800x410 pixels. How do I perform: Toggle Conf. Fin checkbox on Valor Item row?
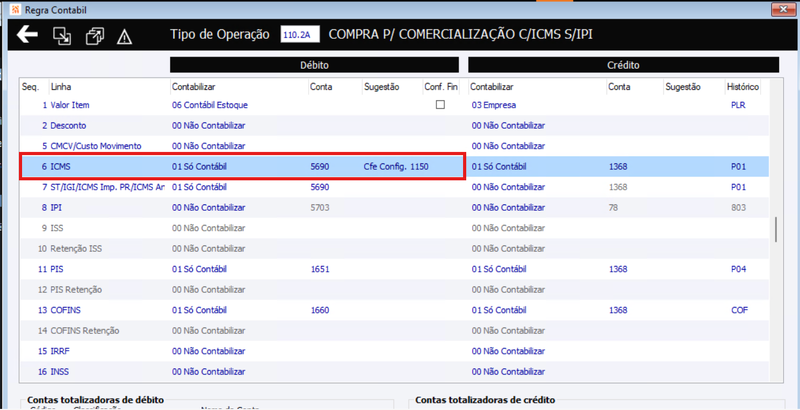click(x=440, y=105)
